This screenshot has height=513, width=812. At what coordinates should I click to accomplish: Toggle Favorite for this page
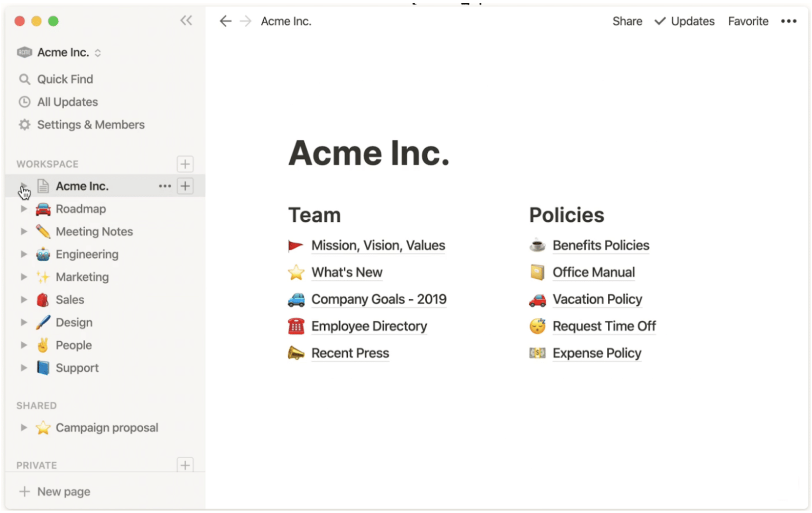tap(748, 21)
